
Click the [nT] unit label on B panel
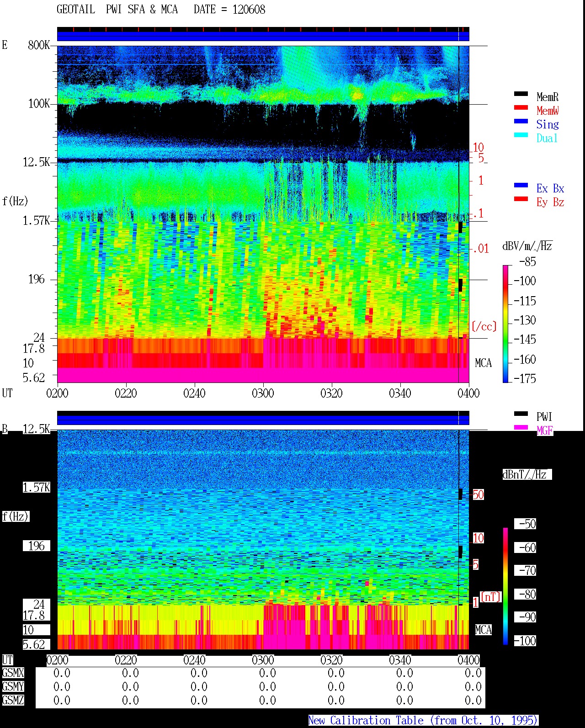tap(491, 597)
